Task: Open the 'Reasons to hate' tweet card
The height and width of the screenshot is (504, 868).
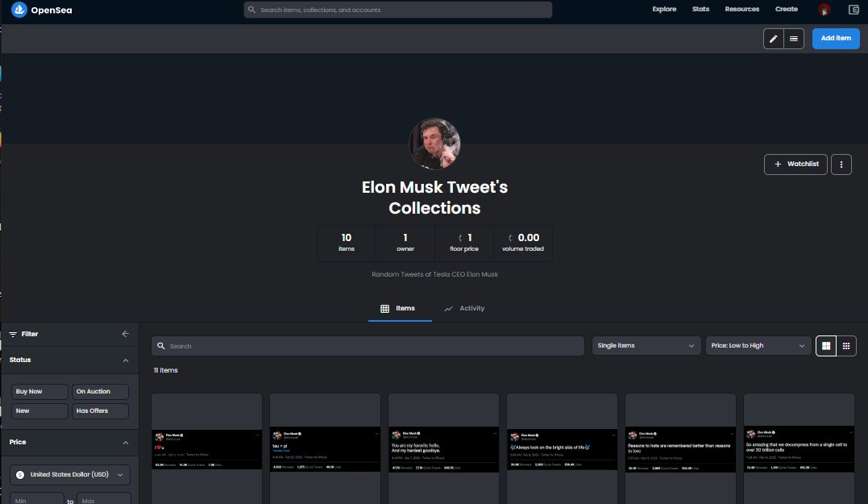Action: (680, 449)
